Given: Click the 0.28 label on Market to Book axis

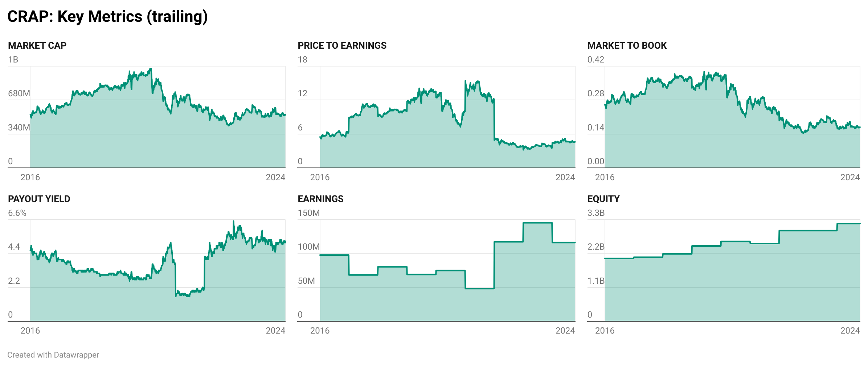Looking at the screenshot, I should point(595,93).
